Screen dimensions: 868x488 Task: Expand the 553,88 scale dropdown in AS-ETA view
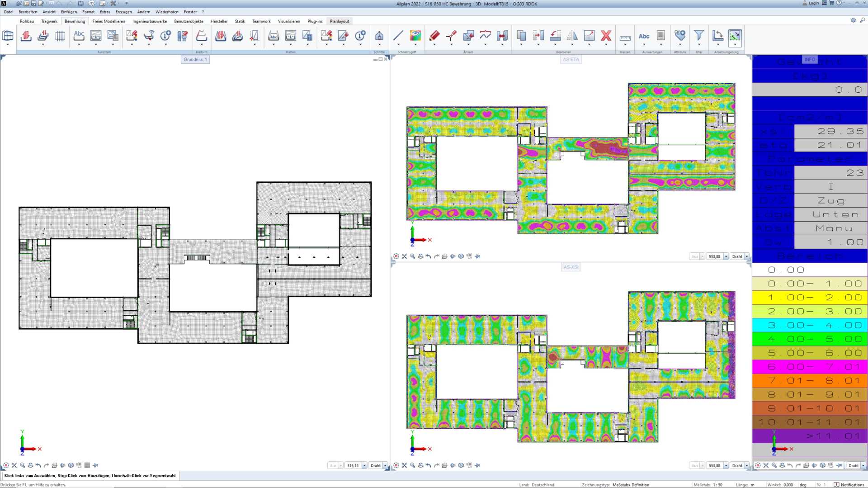(x=726, y=256)
